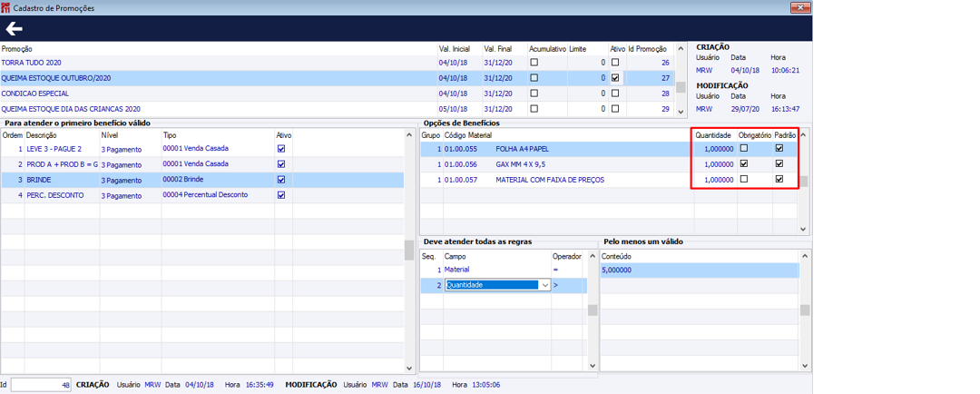This screenshot has height=394, width=980.
Task: Select the PERC. DESCONTO benefit
Action: click(x=202, y=194)
